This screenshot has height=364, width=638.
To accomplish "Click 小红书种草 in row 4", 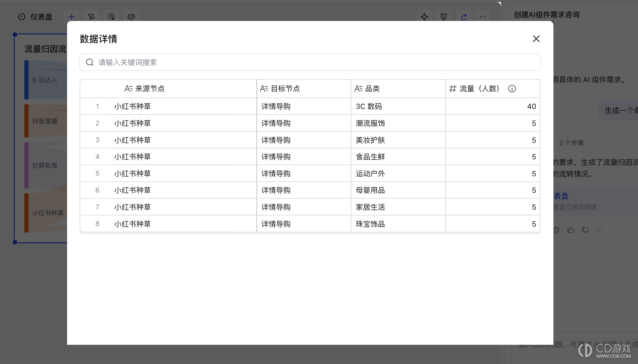I will (132, 157).
